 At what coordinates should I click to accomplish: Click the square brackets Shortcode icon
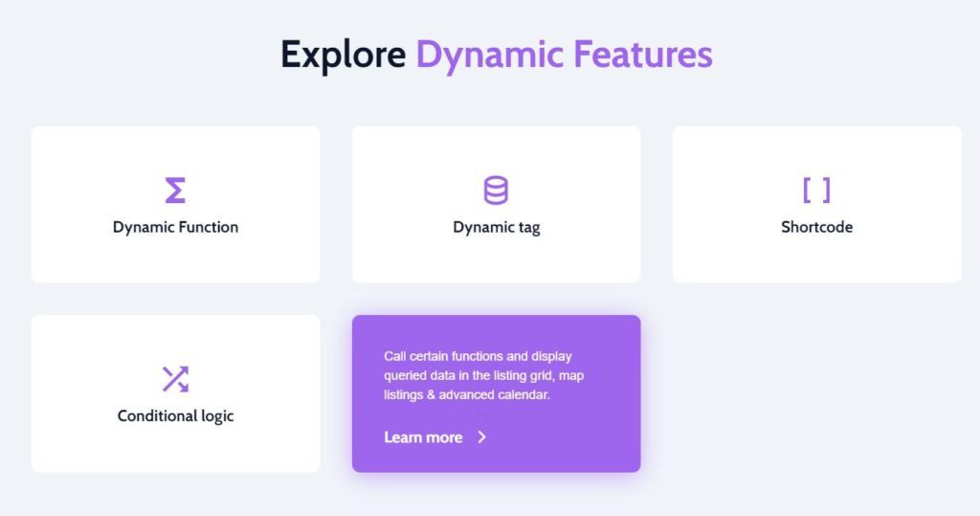816,191
